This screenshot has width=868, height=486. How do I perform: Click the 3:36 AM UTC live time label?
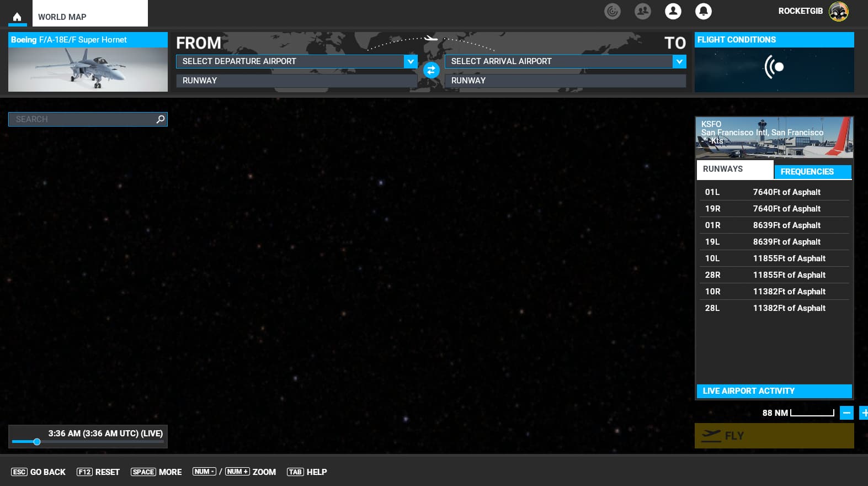click(105, 434)
